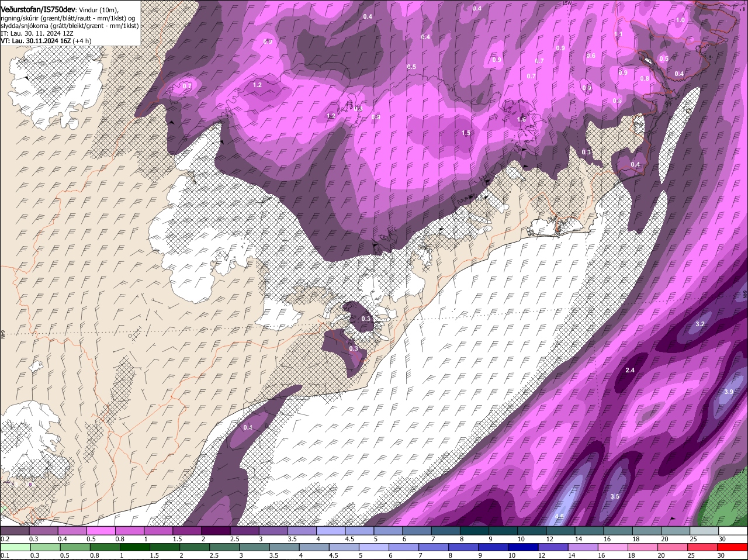Click the 2.4 precipitation value on the map

click(x=630, y=371)
